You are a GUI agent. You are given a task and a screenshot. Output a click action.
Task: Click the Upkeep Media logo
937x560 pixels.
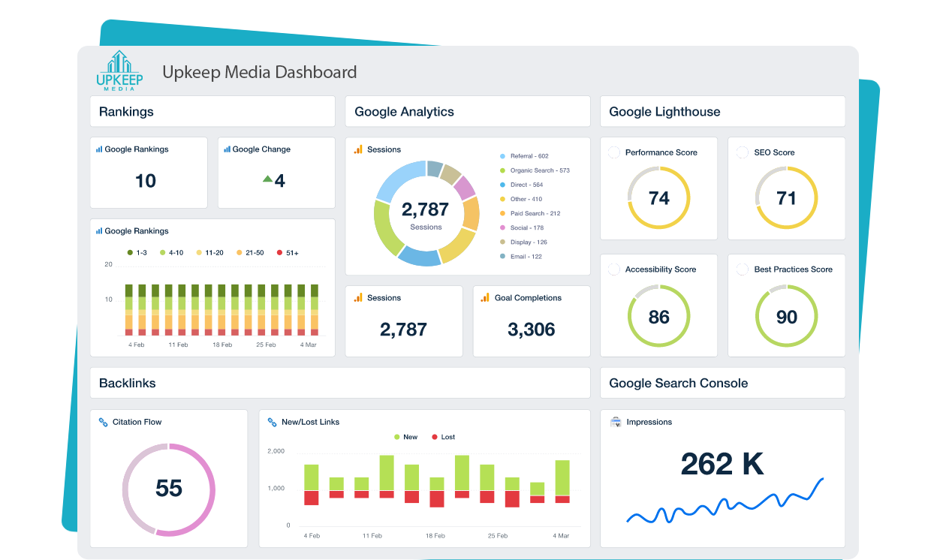click(x=119, y=71)
